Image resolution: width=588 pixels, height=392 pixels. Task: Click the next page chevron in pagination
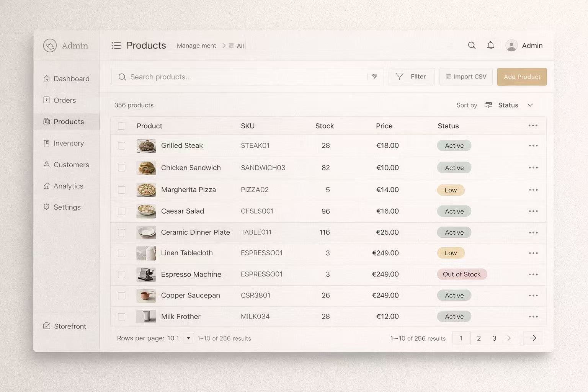[x=509, y=338]
